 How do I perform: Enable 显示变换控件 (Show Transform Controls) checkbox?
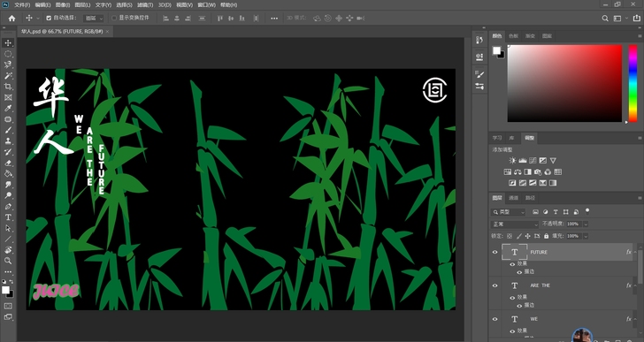[x=114, y=18]
